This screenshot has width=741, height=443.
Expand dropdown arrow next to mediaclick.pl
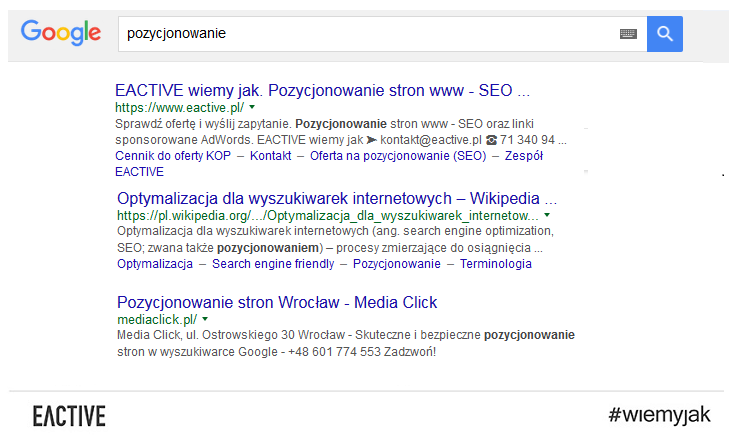(x=205, y=319)
